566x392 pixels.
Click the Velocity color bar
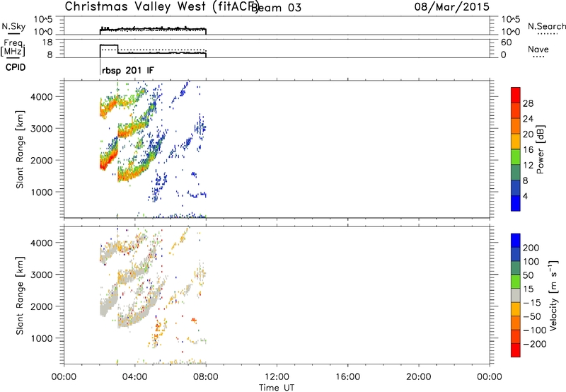[x=516, y=295]
